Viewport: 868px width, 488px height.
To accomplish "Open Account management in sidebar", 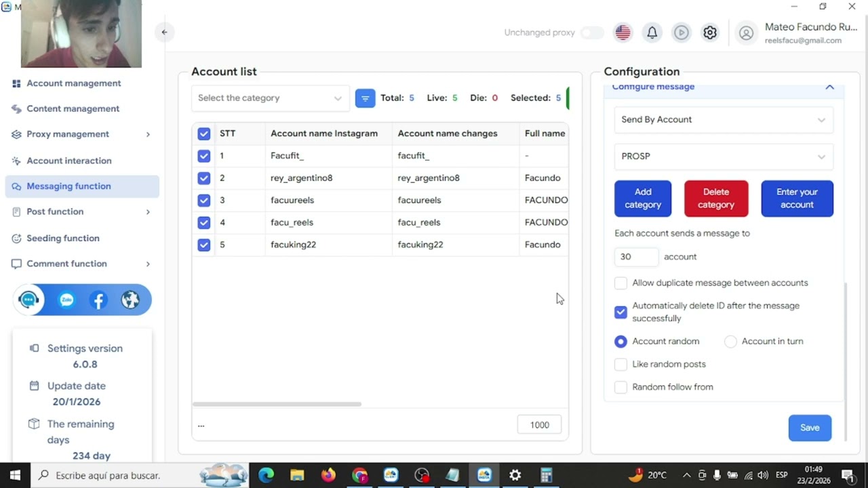I will tap(73, 83).
